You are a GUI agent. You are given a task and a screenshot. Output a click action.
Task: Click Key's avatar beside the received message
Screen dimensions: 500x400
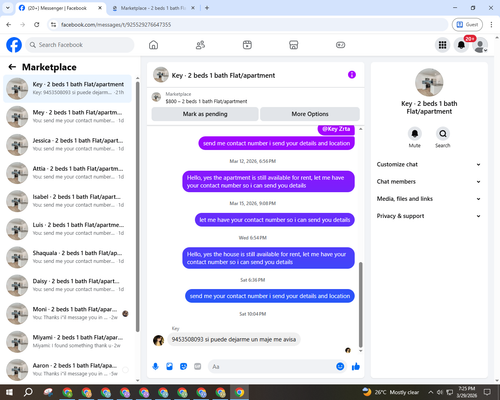[158, 340]
